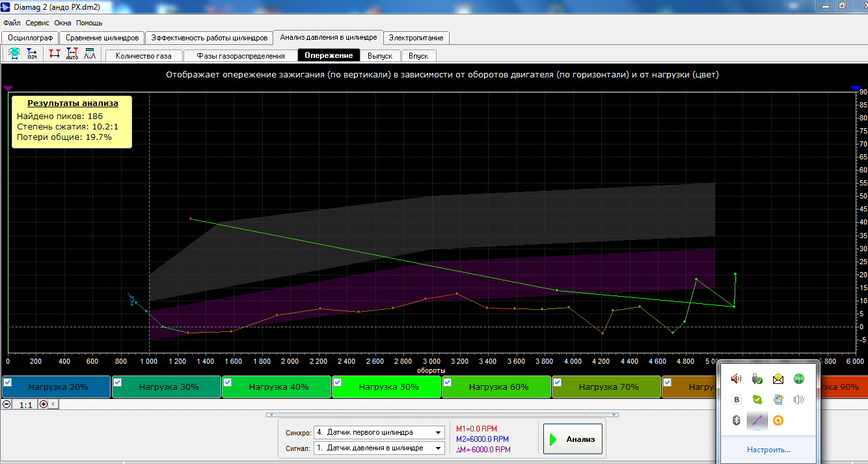The image size is (868, 464).
Task: Open the Фазы газораспределения sub-tab
Action: tap(241, 56)
